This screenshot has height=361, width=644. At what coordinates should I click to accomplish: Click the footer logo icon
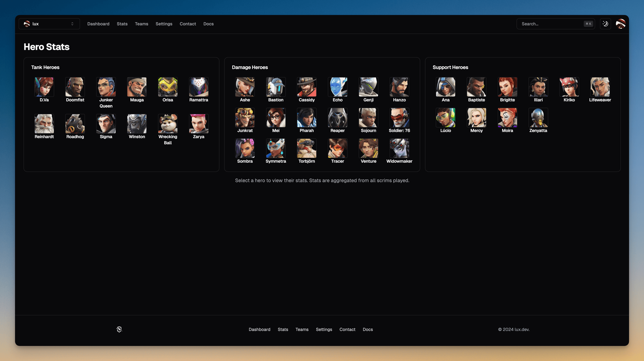click(x=119, y=329)
